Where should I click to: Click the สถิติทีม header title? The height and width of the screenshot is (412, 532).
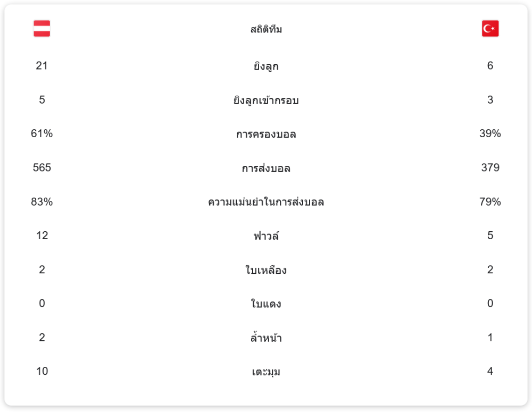[266, 29]
